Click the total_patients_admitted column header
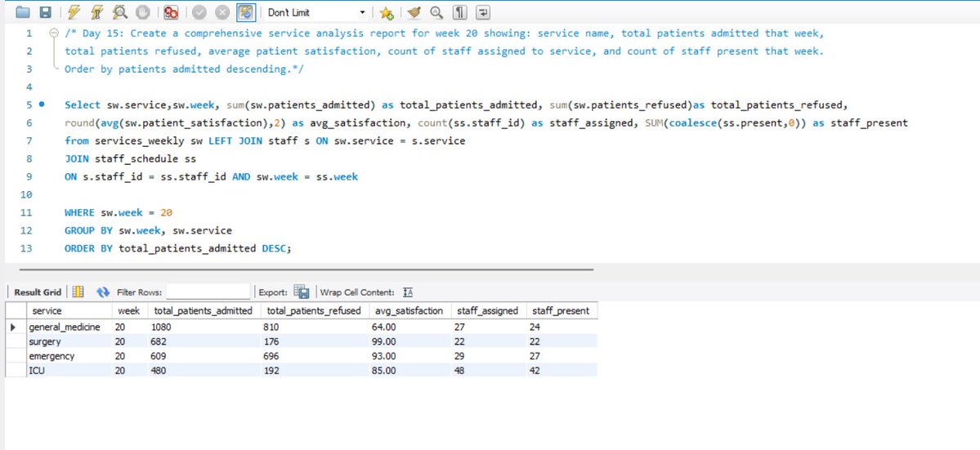The height and width of the screenshot is (450, 980). (204, 311)
